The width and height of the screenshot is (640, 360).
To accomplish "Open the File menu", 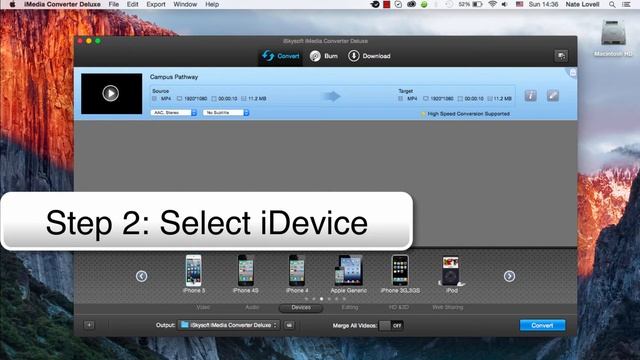I will [x=113, y=4].
